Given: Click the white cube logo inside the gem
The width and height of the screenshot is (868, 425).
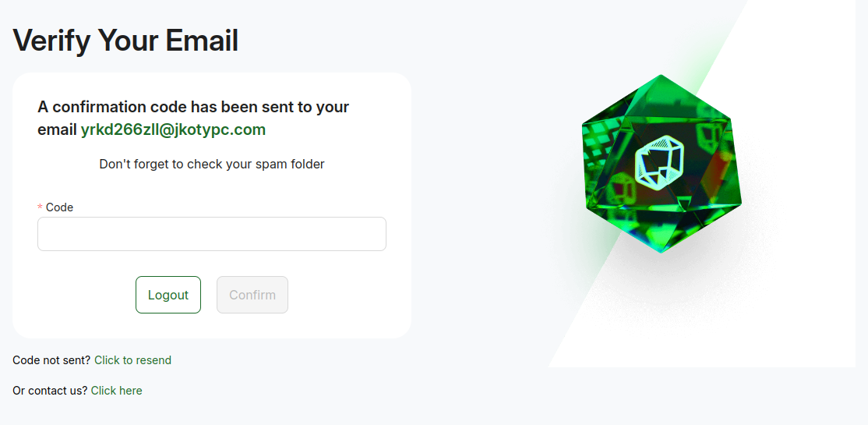Looking at the screenshot, I should click(658, 161).
